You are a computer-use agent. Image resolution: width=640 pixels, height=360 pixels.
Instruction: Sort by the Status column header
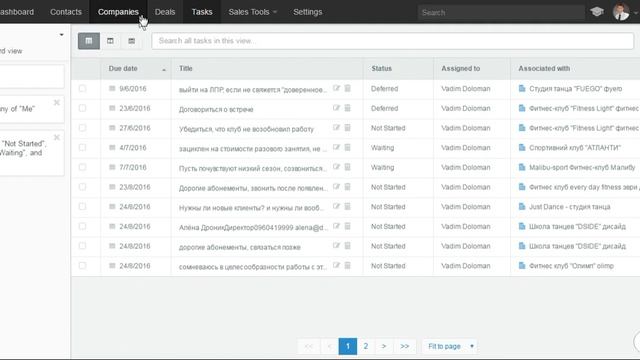click(382, 69)
